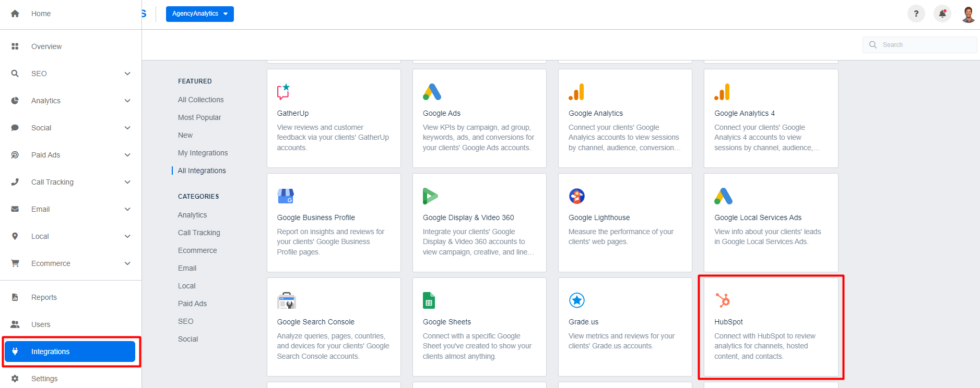The width and height of the screenshot is (980, 388).
Task: Click the Email envelope icon
Action: point(15,209)
